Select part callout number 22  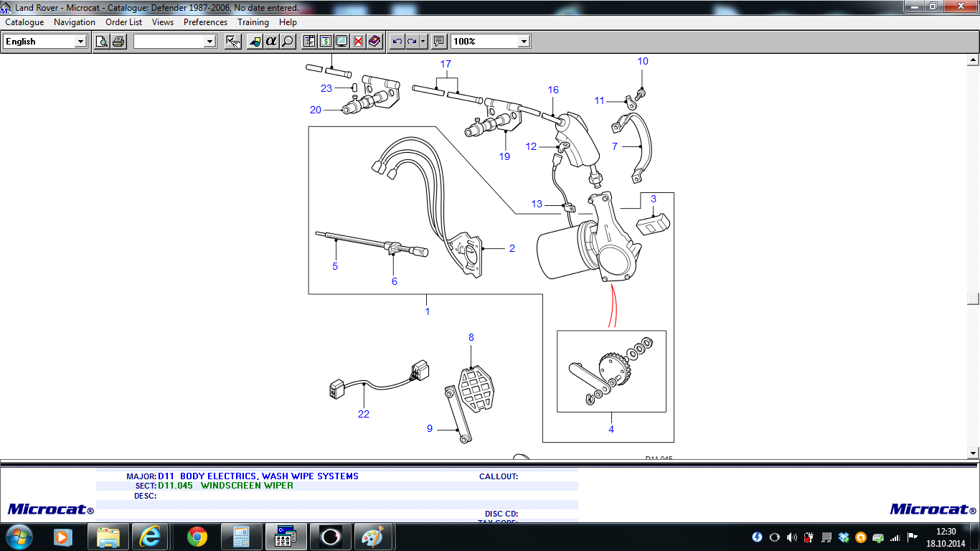tap(364, 414)
